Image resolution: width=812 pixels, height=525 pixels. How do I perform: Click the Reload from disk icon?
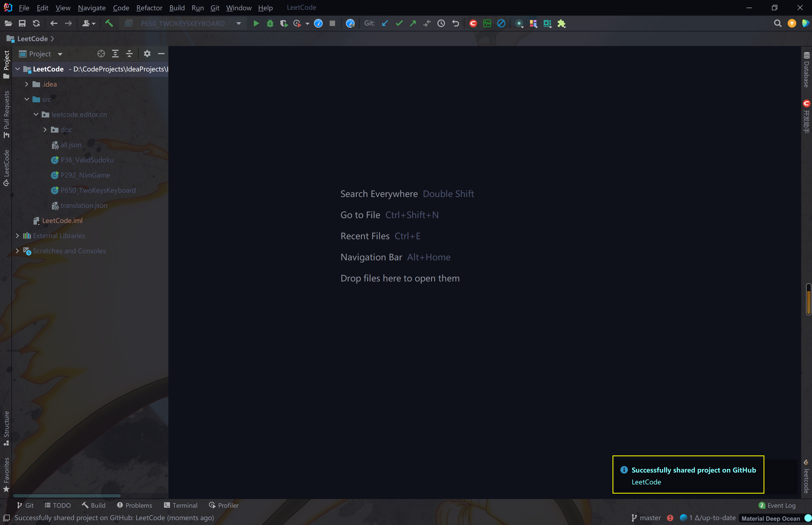coord(36,24)
